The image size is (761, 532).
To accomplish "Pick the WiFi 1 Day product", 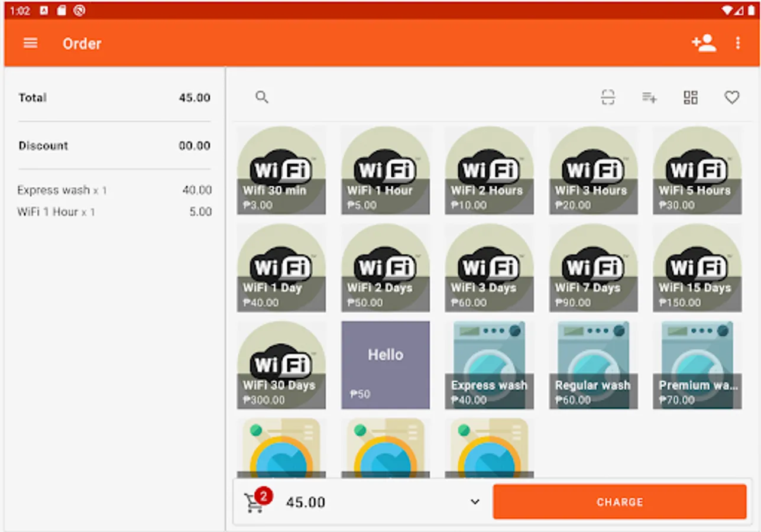I will (x=281, y=268).
